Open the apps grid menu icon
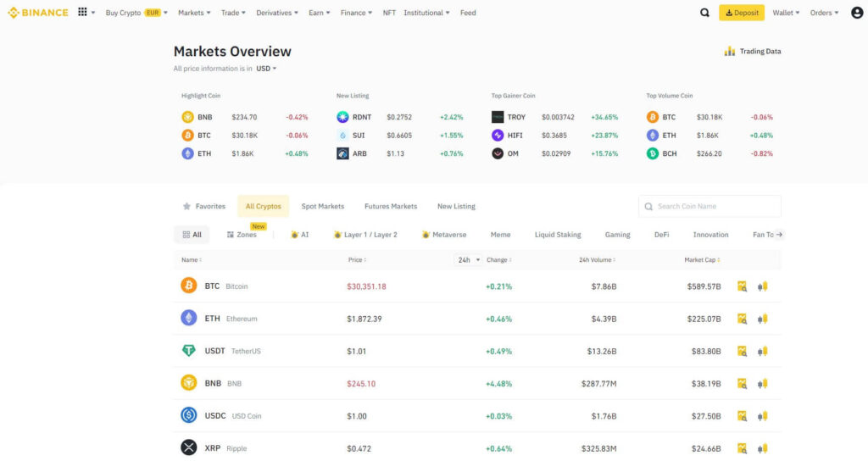This screenshot has height=461, width=868. tap(82, 12)
